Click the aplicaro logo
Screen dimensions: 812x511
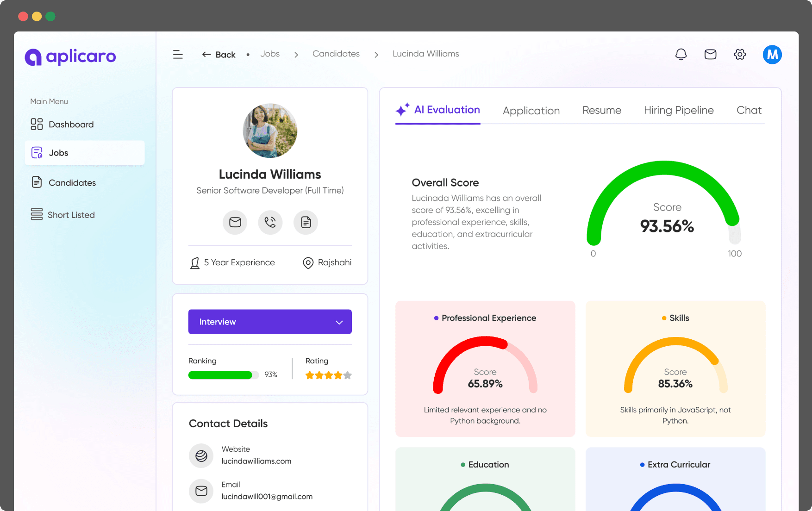tap(70, 57)
